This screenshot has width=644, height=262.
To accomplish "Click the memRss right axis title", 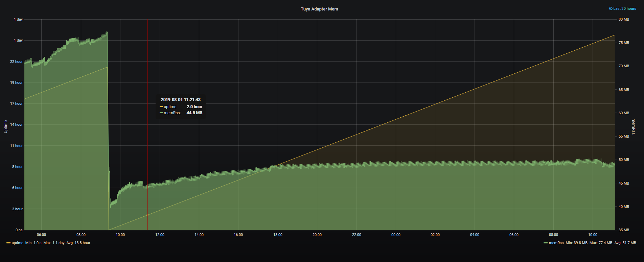I will coord(633,126).
